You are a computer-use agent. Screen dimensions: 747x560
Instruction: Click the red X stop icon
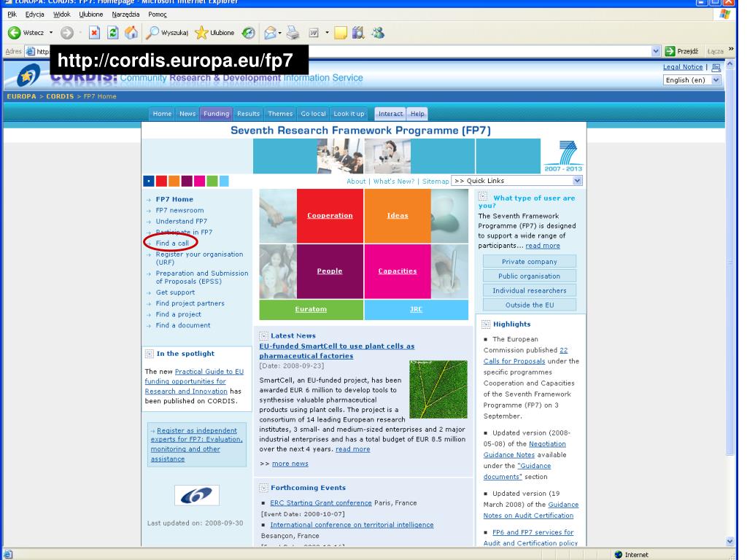(94, 32)
